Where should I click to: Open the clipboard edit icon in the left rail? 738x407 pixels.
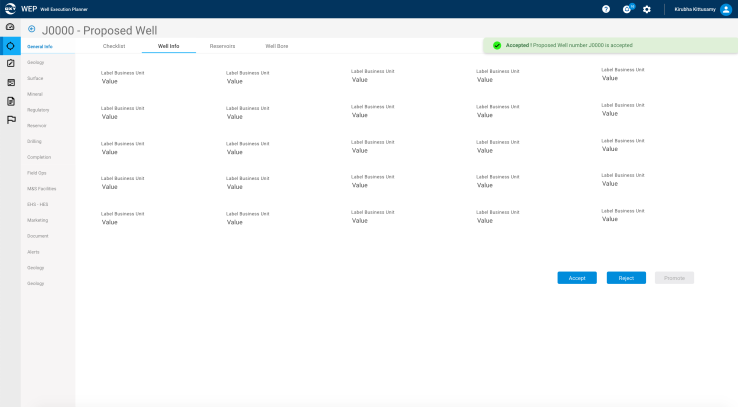point(10,63)
